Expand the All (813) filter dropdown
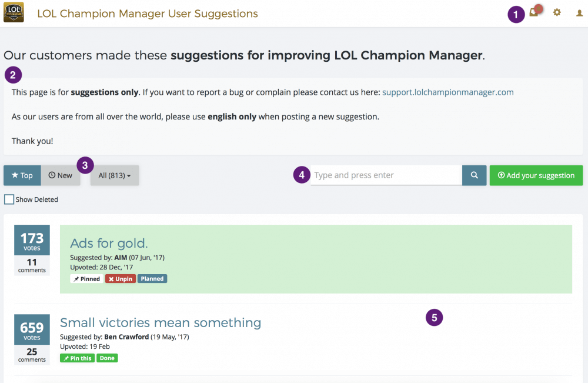 pos(115,175)
